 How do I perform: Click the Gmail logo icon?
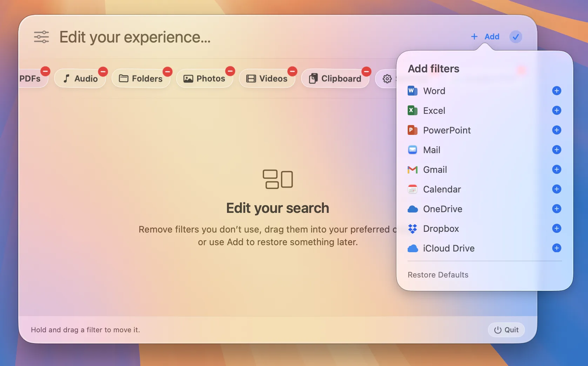[x=413, y=170]
